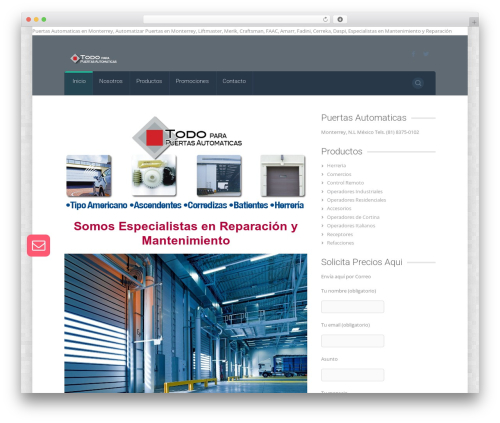The width and height of the screenshot is (500, 423).
Task: Click the Todo para Puertas Automaticas header logo
Action: [x=94, y=59]
